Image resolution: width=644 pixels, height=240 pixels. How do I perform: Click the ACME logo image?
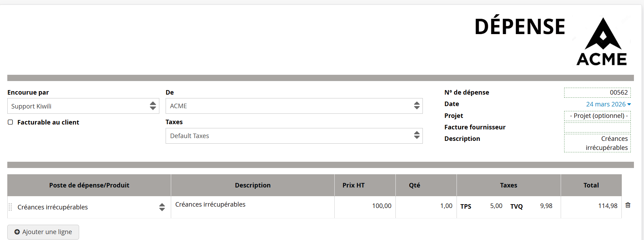coord(602,41)
